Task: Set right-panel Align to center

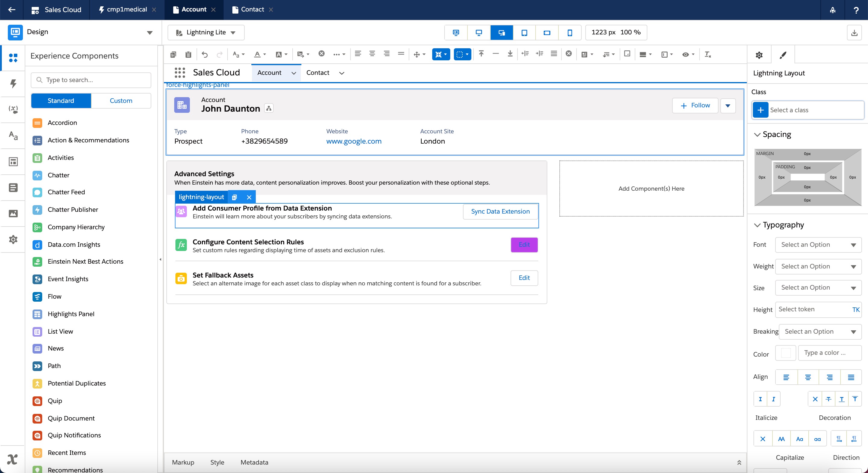Action: click(808, 377)
